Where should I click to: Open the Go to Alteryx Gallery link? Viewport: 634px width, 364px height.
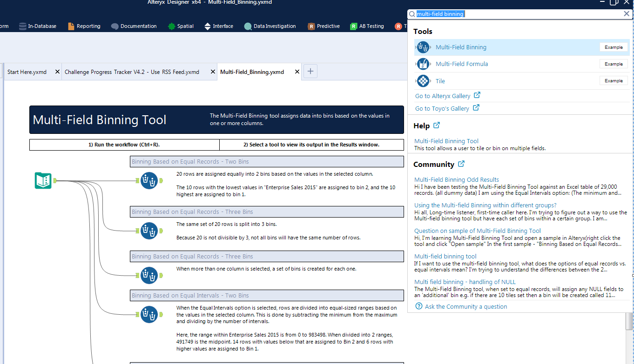pos(444,96)
